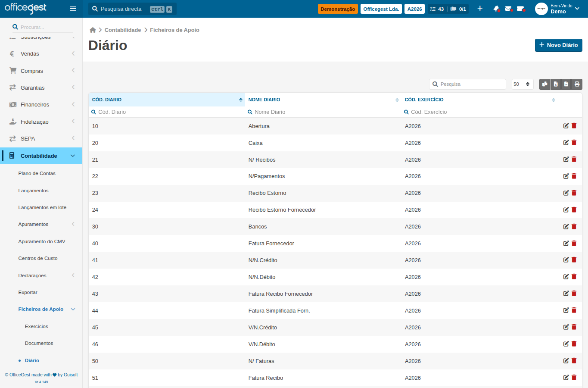Delete the Abertura diary entry
The height and width of the screenshot is (388, 588).
[x=574, y=126]
